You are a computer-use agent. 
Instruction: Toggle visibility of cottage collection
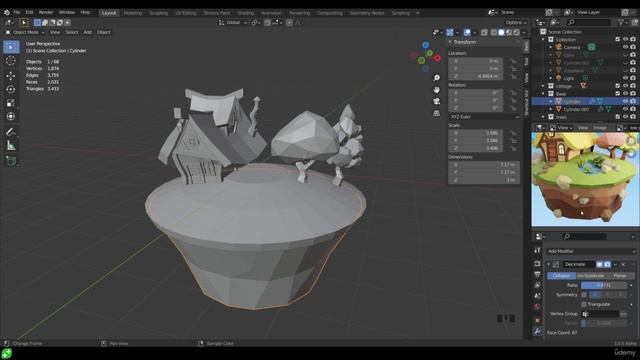[625, 86]
